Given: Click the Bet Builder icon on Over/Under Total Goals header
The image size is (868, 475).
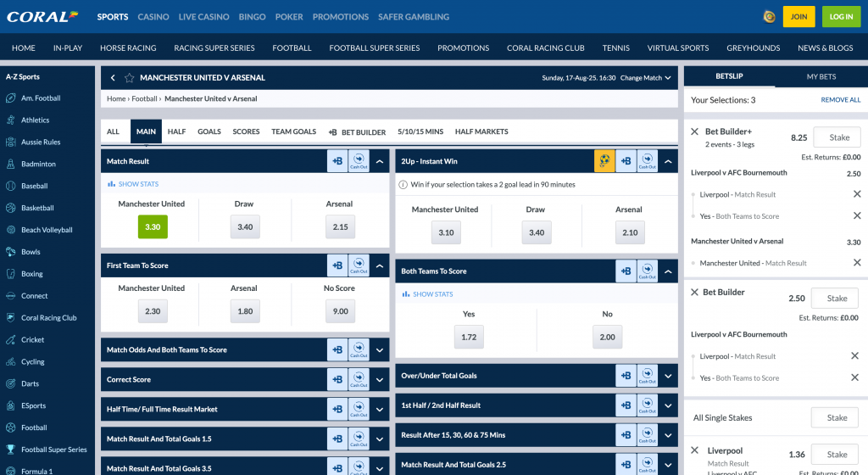Looking at the screenshot, I should tap(626, 376).
